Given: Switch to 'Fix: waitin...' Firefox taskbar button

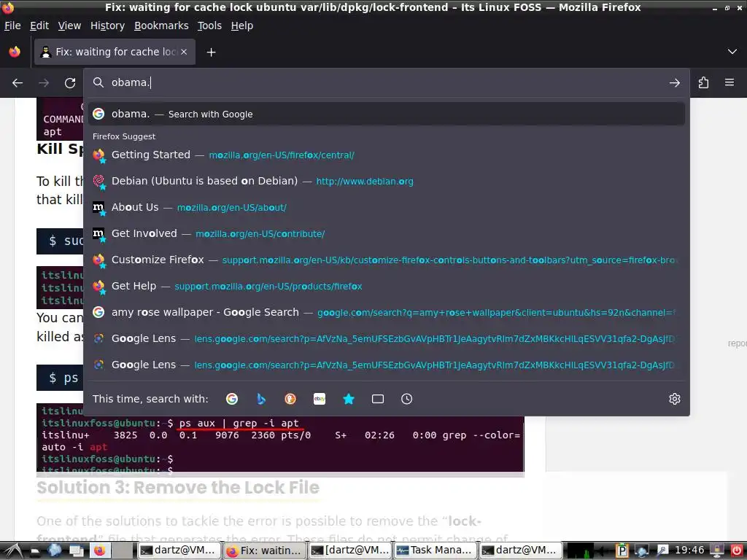Looking at the screenshot, I should pyautogui.click(x=265, y=551).
